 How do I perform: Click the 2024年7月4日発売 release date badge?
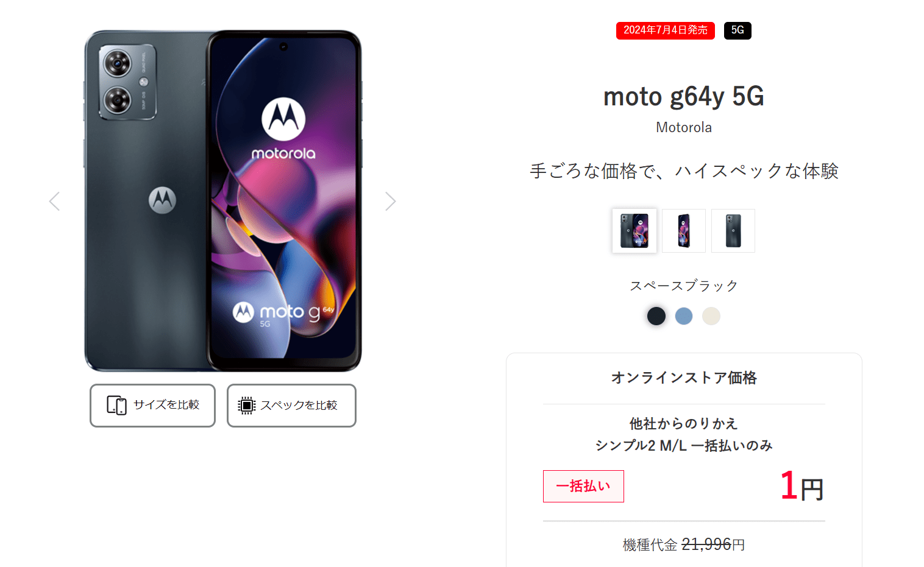tap(666, 30)
